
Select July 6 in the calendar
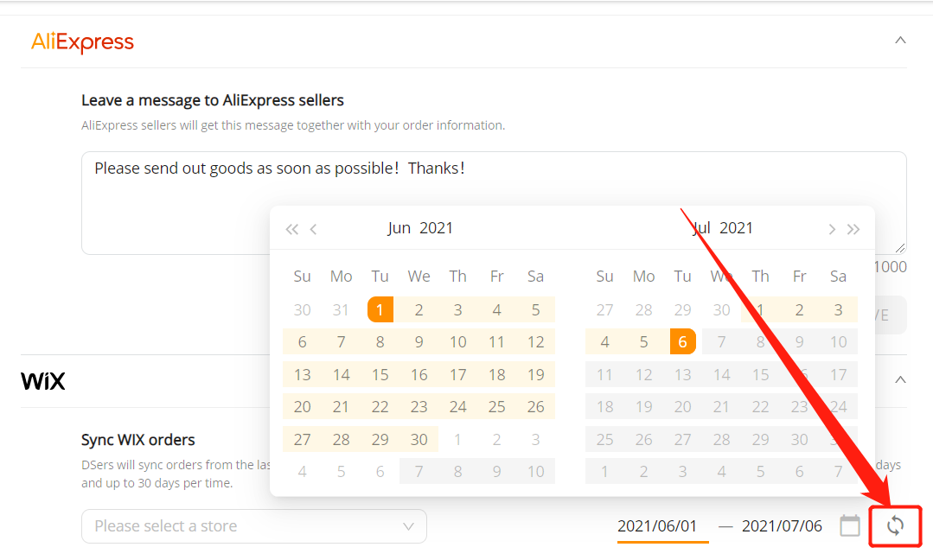pyautogui.click(x=682, y=342)
